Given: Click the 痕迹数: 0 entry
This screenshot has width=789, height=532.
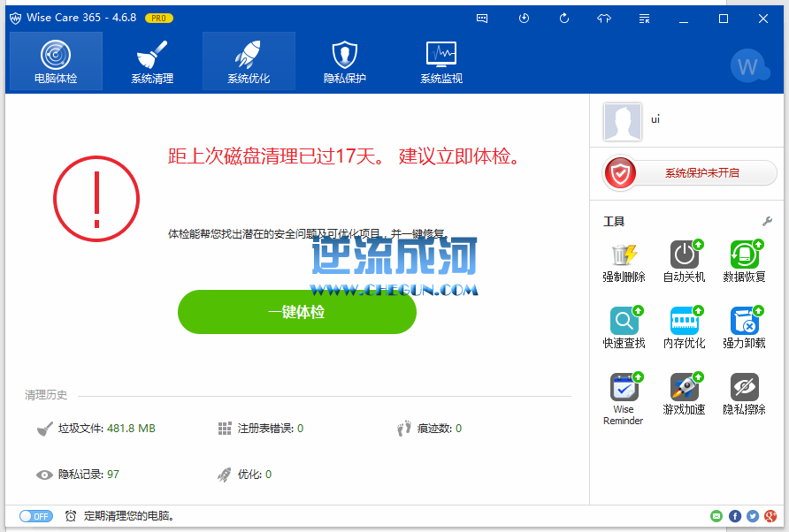Looking at the screenshot, I should 429,429.
